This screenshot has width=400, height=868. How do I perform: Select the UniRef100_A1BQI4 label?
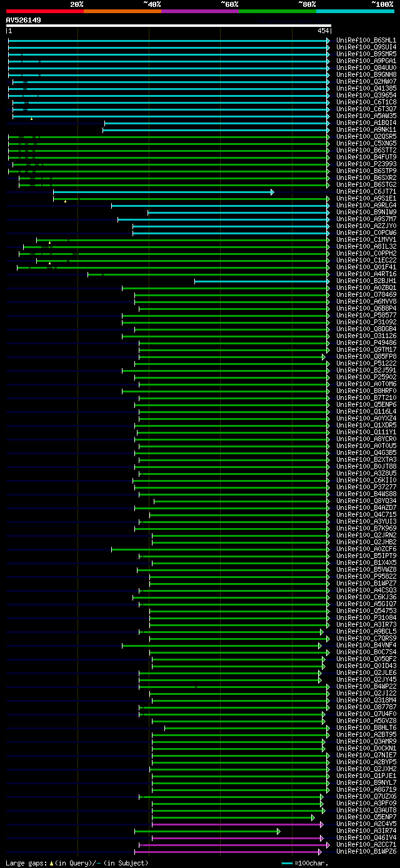(366, 122)
